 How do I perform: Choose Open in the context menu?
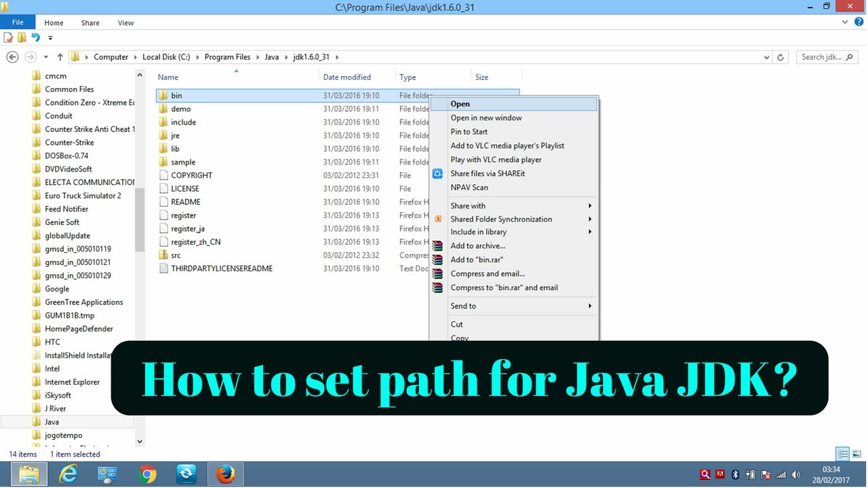(x=514, y=104)
